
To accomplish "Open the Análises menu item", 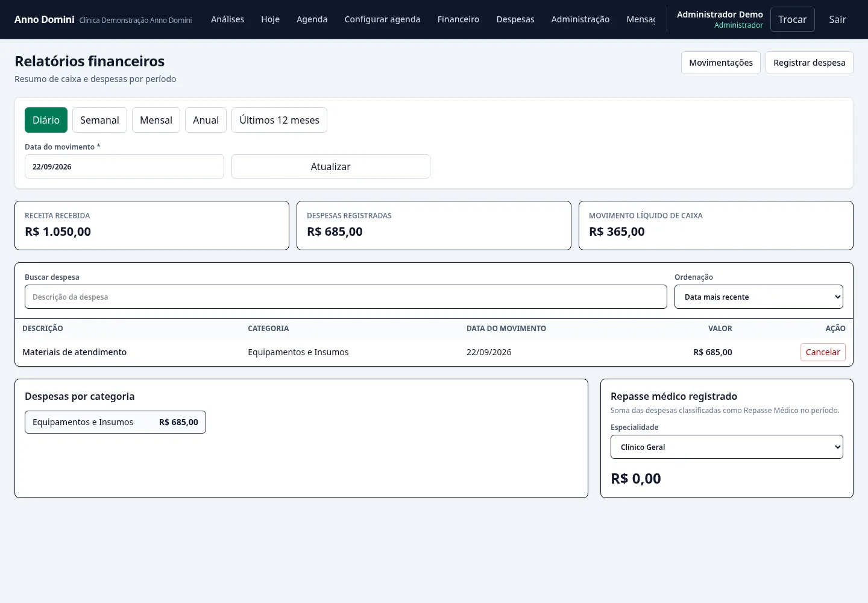I will click(x=227, y=19).
